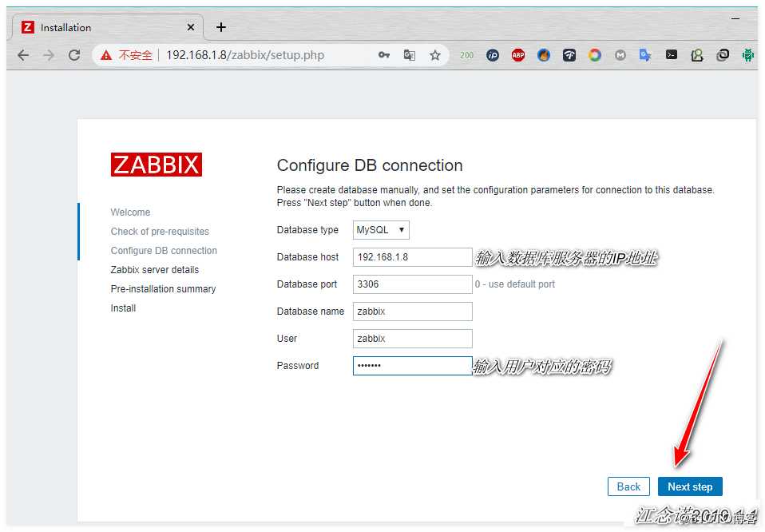Open the IP extension icon
Image resolution: width=765 pixels, height=532 pixels.
[493, 55]
